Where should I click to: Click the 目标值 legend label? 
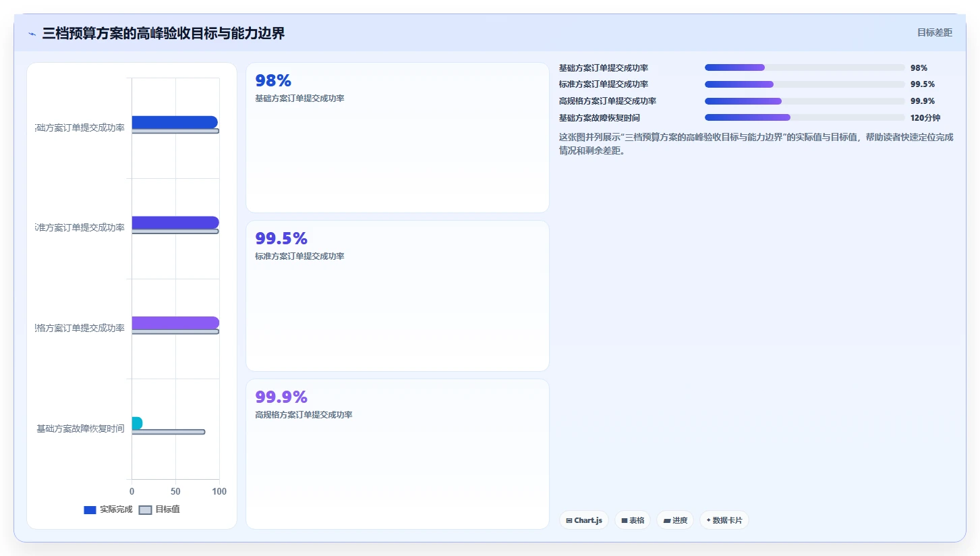click(167, 509)
